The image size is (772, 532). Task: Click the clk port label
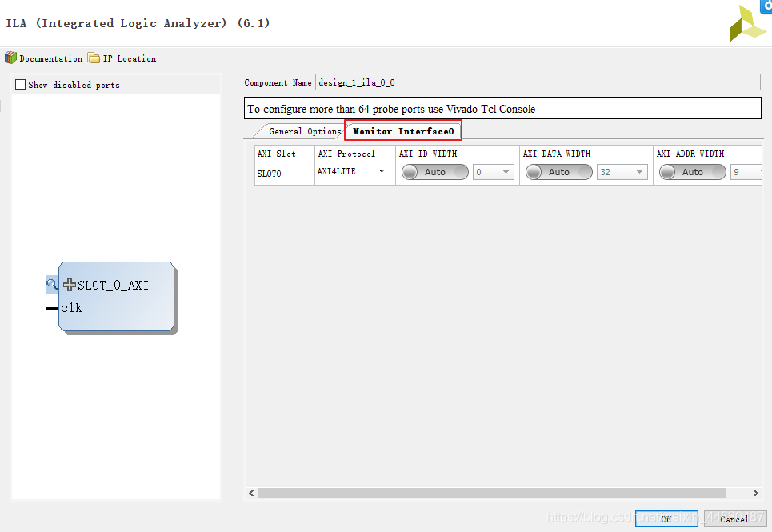[71, 308]
